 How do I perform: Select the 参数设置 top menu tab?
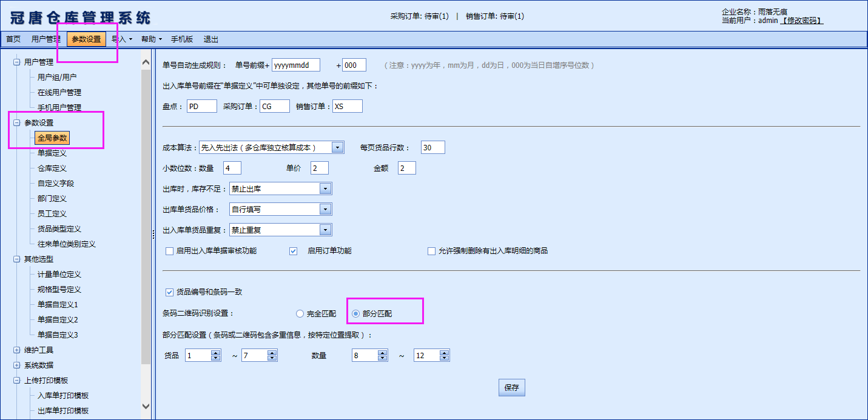[x=86, y=39]
